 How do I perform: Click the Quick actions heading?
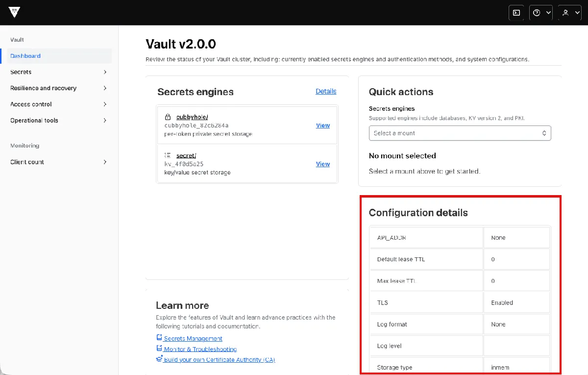click(x=401, y=92)
